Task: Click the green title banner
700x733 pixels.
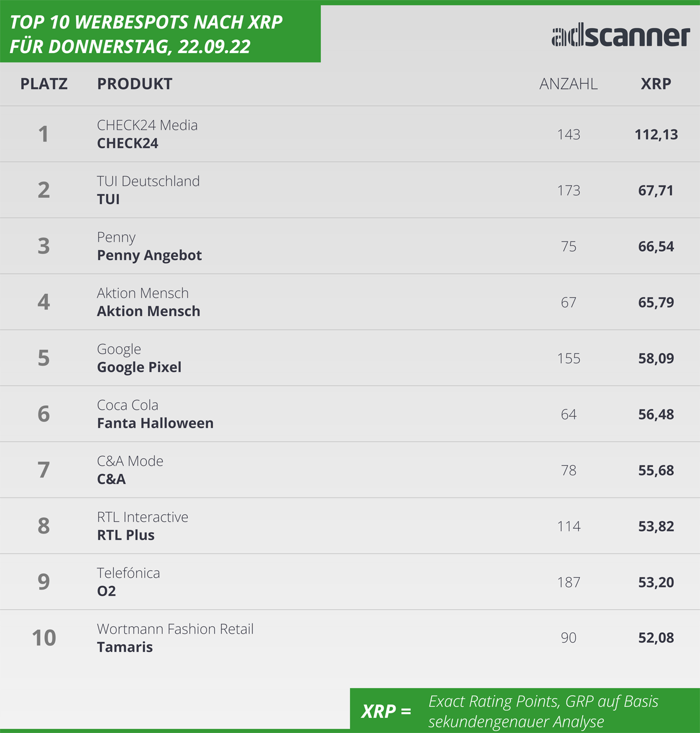Action: (160, 34)
